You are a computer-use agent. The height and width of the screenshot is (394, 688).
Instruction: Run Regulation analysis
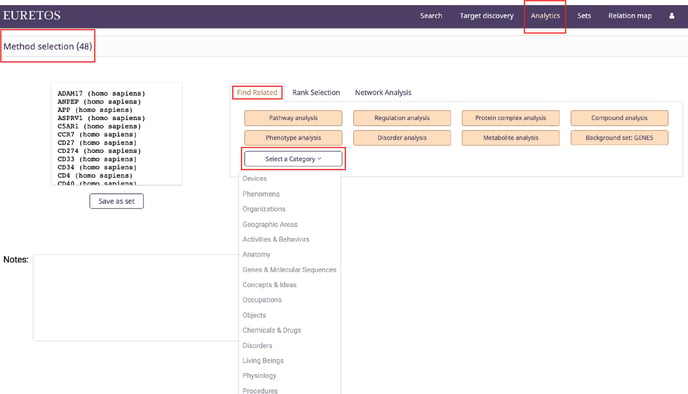click(402, 118)
